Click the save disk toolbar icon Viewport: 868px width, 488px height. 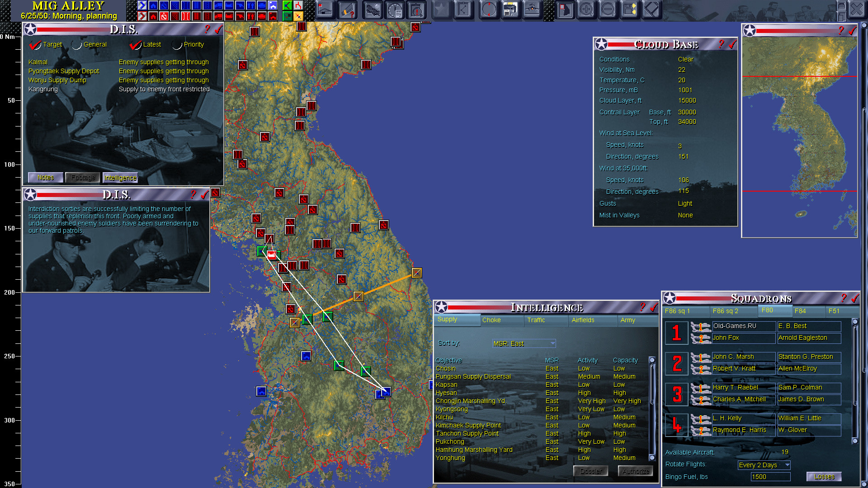(x=629, y=9)
